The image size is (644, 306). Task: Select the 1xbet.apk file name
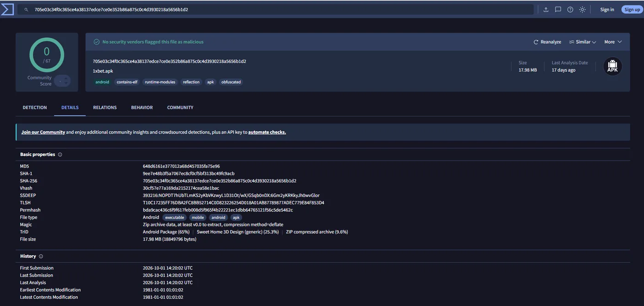[103, 71]
